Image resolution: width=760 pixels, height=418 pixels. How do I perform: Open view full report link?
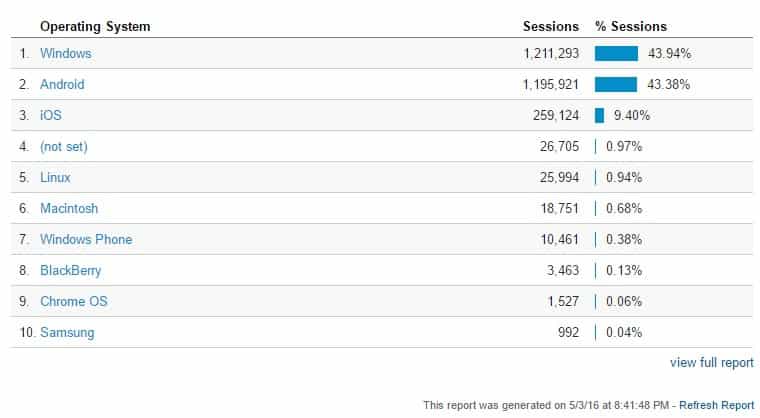(712, 363)
